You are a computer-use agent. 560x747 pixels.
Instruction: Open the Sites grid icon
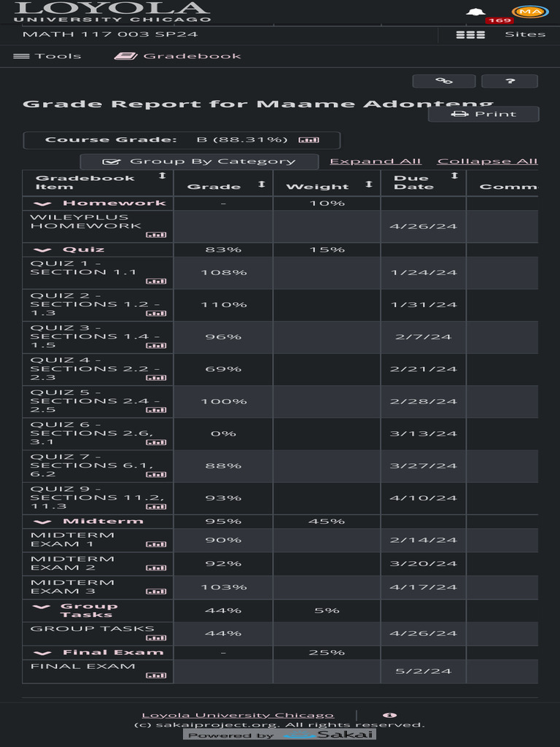[x=470, y=34]
